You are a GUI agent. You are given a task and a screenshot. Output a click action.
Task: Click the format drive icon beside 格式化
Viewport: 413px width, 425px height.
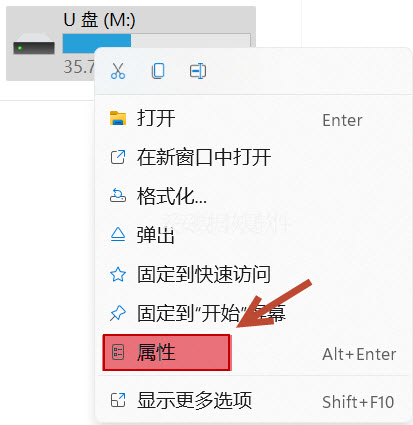point(118,196)
